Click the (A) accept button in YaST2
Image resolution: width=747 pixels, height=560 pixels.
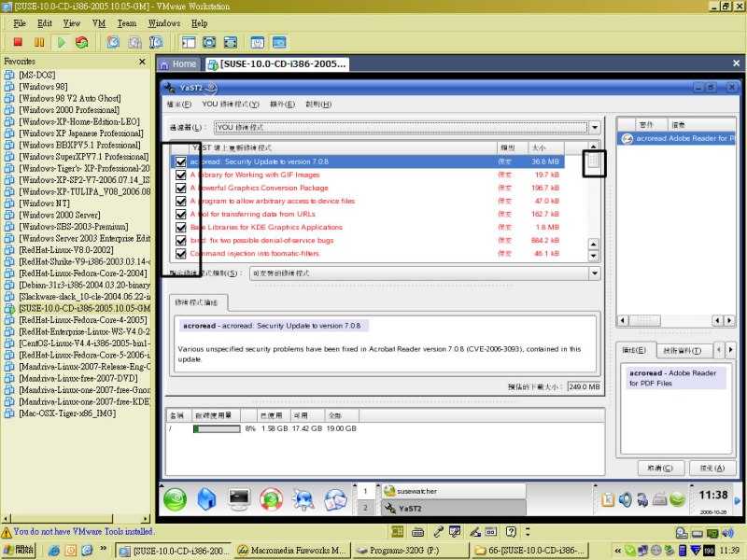click(712, 469)
